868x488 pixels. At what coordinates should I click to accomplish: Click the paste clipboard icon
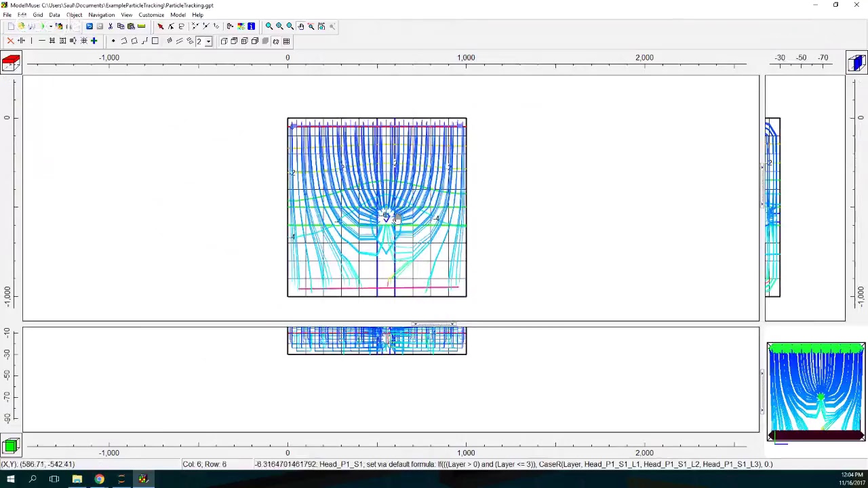click(131, 26)
